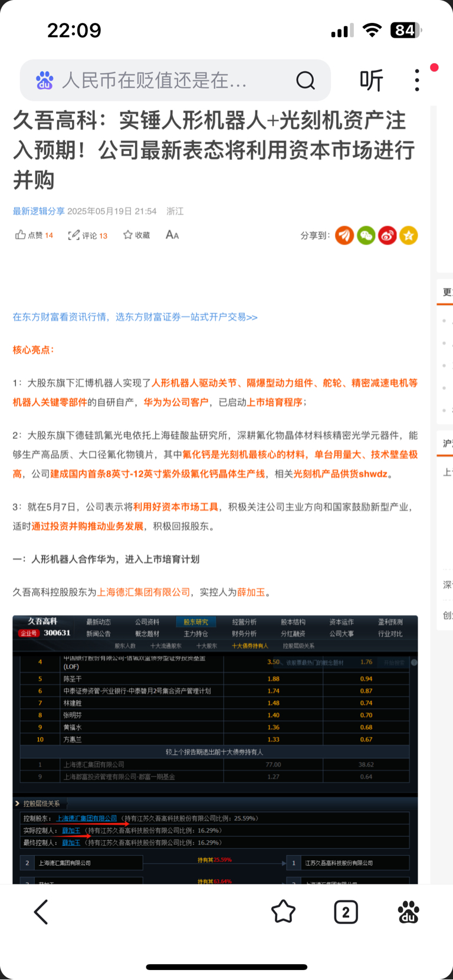Tap the battery indicator showing 84

406,30
